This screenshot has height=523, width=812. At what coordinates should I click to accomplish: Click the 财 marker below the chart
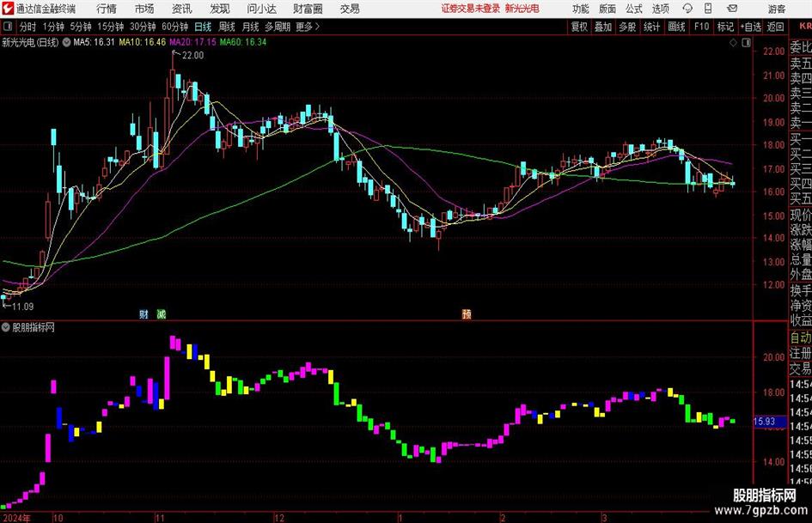(143, 313)
